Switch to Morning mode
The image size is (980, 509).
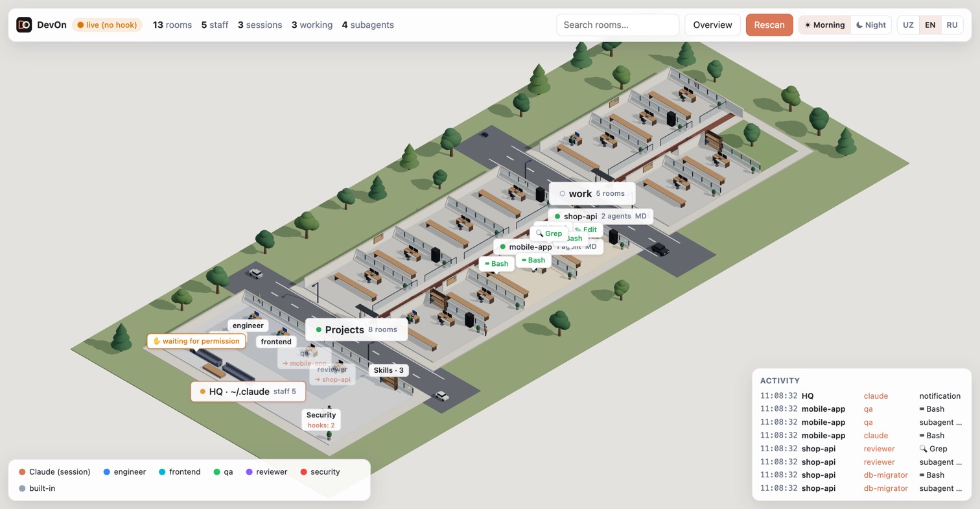coord(824,25)
